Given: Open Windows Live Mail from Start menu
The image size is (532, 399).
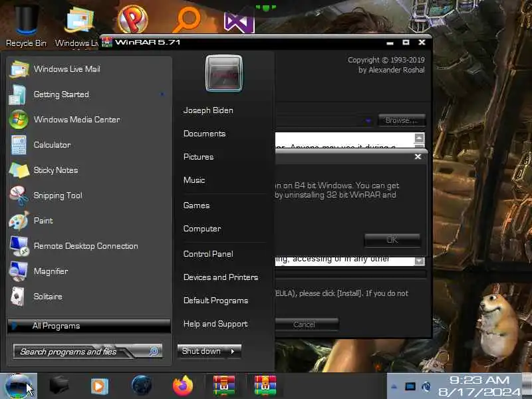Looking at the screenshot, I should [x=89, y=69].
